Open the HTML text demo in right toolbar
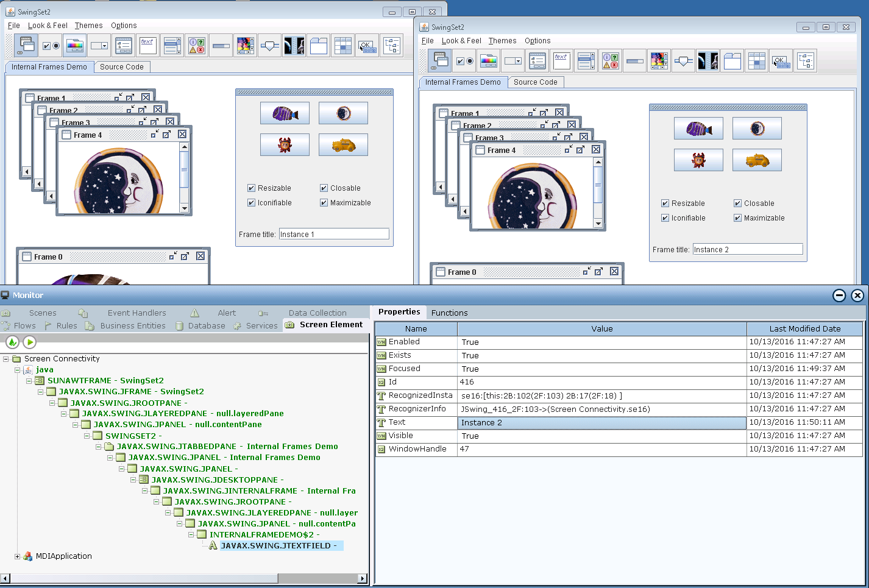The width and height of the screenshot is (869, 588). pyautogui.click(x=561, y=61)
